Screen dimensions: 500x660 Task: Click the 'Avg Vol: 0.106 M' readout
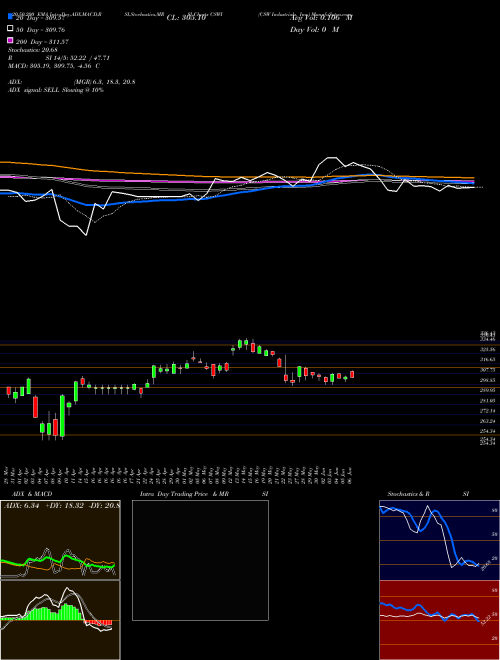tap(321, 17)
